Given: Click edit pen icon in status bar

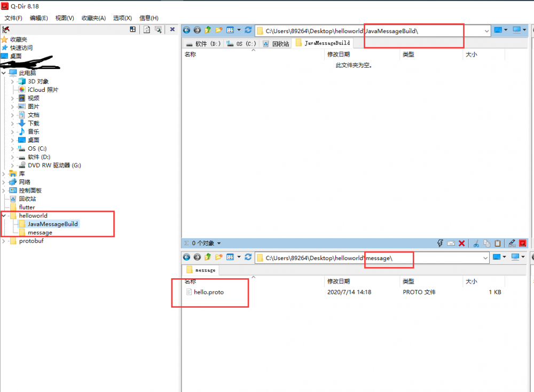Looking at the screenshot, I should [x=512, y=243].
